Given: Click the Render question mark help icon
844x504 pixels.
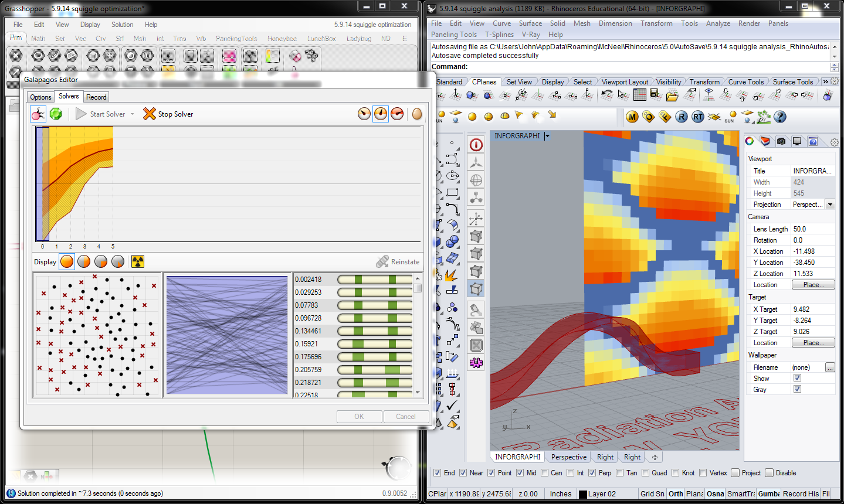Looking at the screenshot, I should (779, 117).
